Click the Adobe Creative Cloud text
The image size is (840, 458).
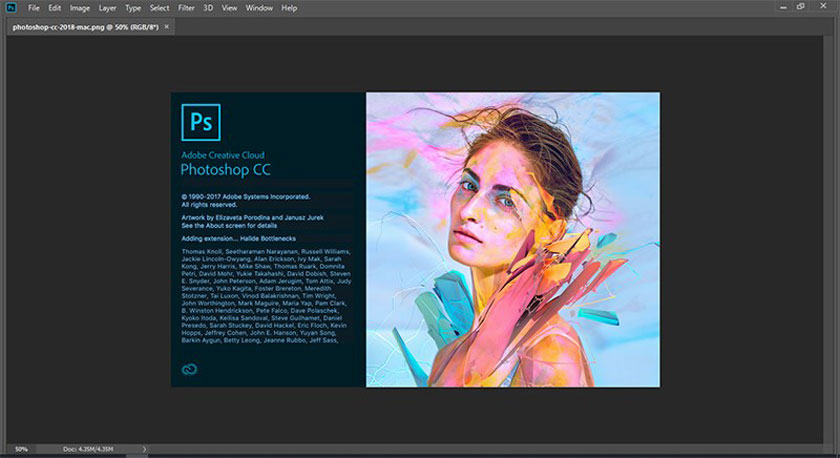tap(223, 155)
